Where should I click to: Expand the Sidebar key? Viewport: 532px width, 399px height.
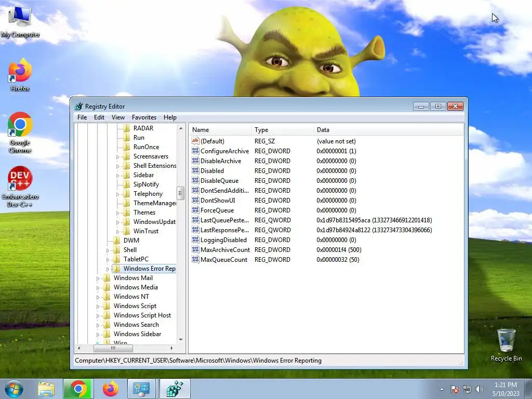click(x=118, y=176)
